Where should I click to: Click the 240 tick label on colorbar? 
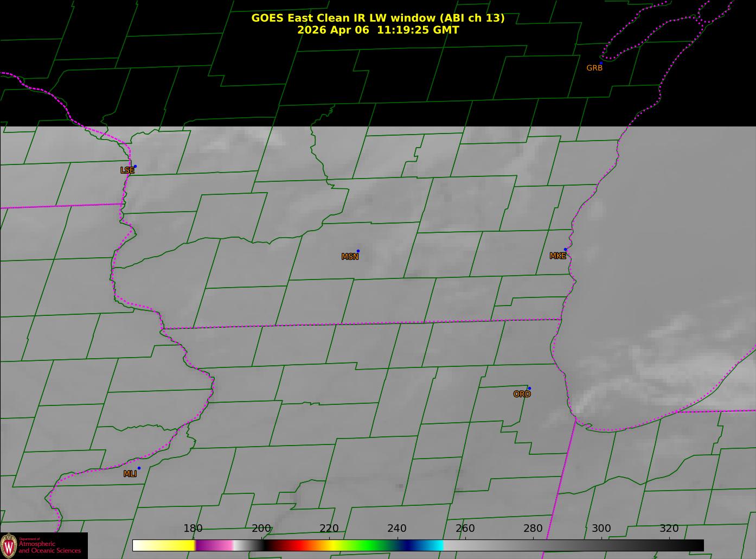[397, 529]
